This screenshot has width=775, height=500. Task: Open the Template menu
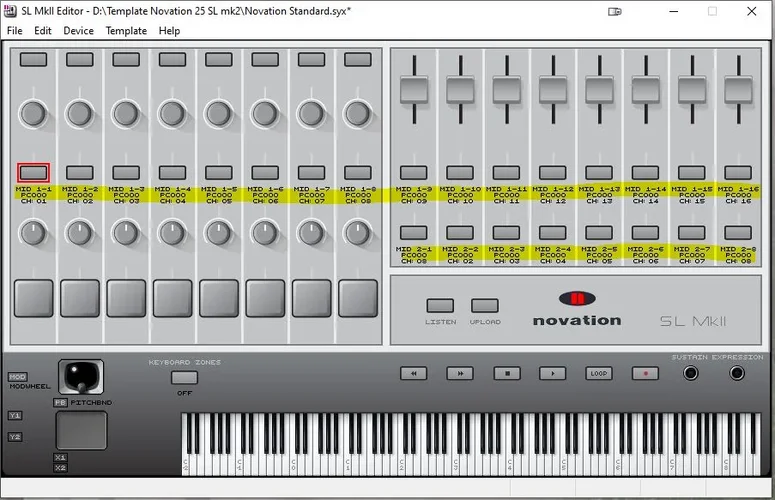[126, 31]
